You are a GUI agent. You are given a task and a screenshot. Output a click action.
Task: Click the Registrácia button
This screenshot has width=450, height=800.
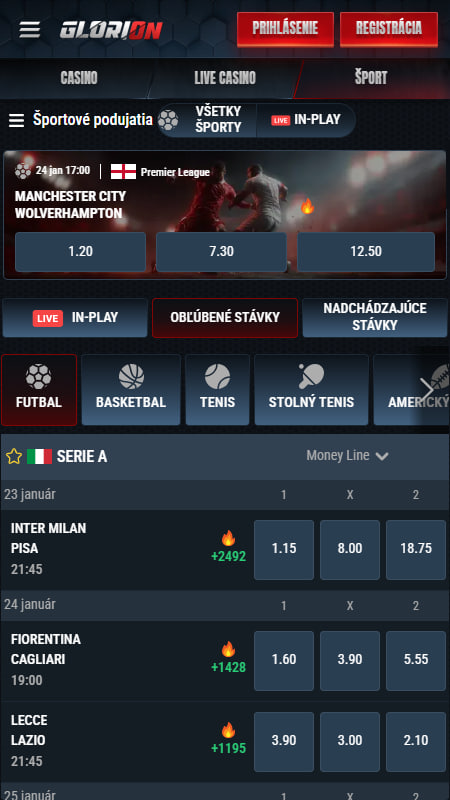[x=389, y=29]
